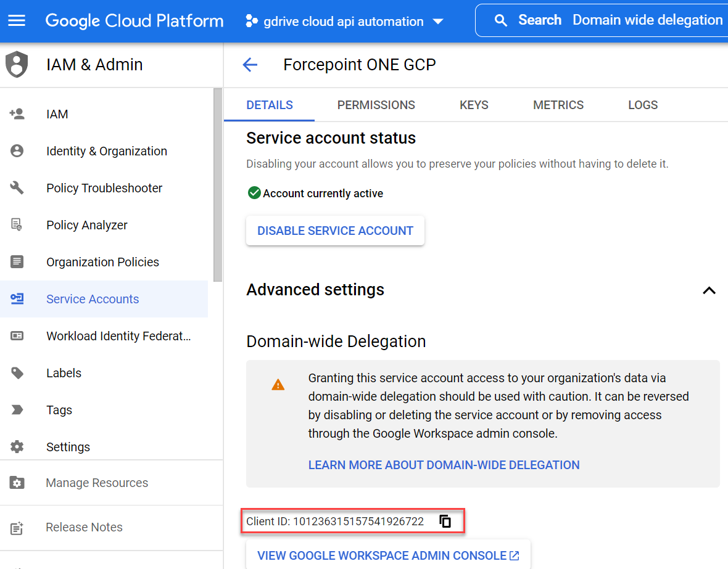The image size is (728, 569).
Task: Open LEARN MORE ABOUT DOMAIN-WIDE DELEGATION
Action: (x=444, y=464)
